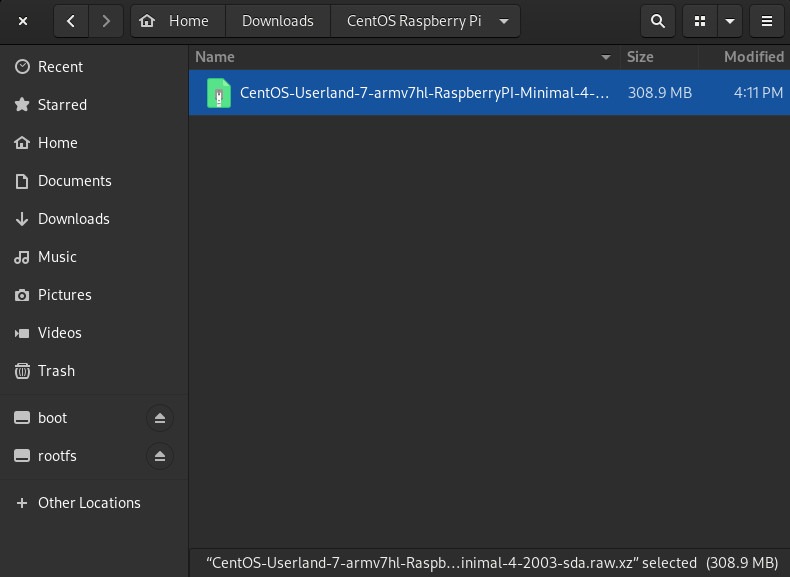Screen dimensions: 790x577
Task: Open Other Locations in sidebar
Action: 94,503
